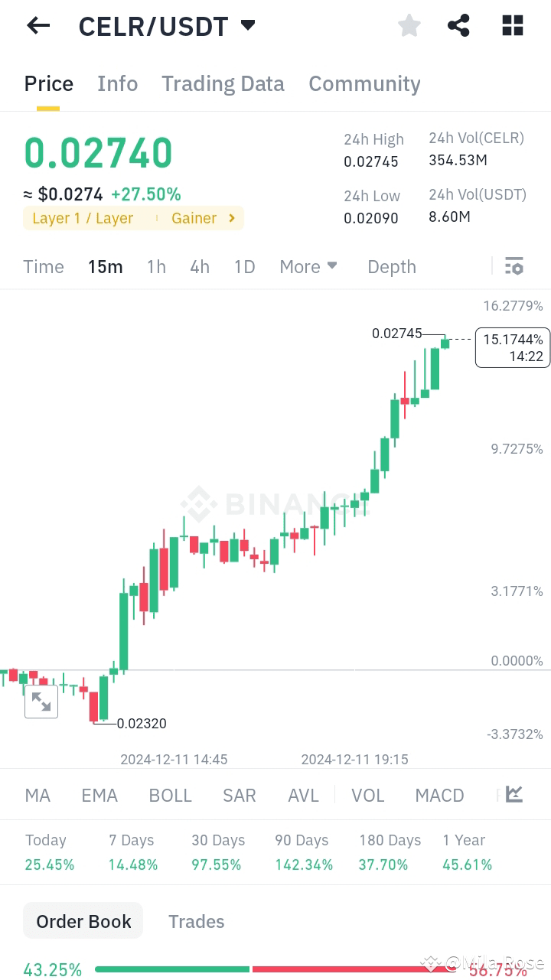Activate the MACD indicator
The width and height of the screenshot is (551, 980).
click(x=439, y=795)
